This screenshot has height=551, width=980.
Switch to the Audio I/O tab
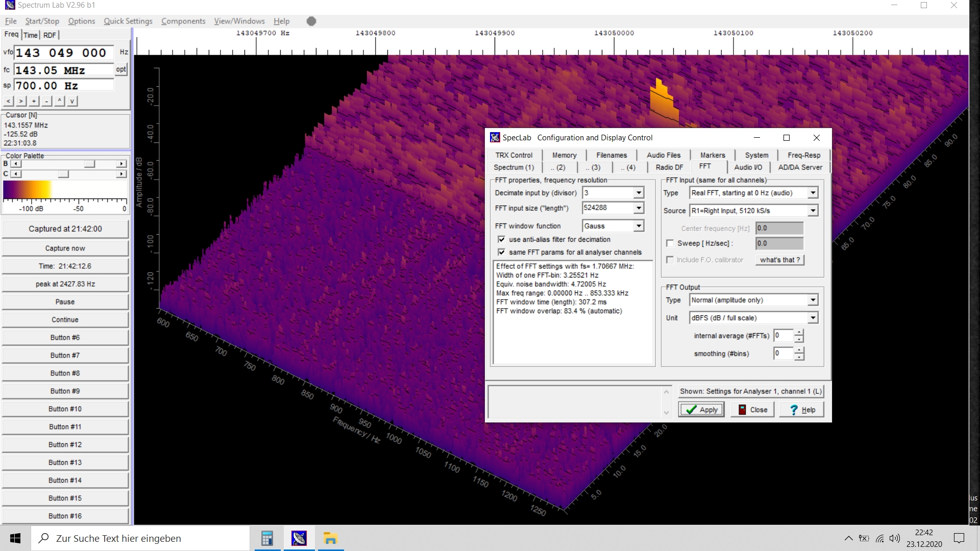click(x=748, y=167)
